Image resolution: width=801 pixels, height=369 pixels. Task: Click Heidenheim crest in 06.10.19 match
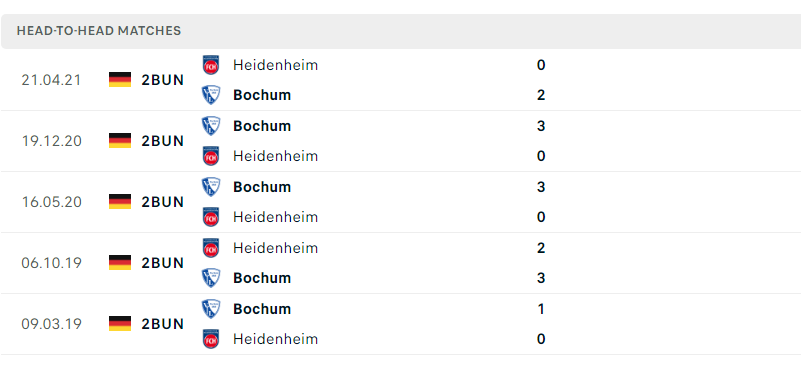pyautogui.click(x=211, y=248)
